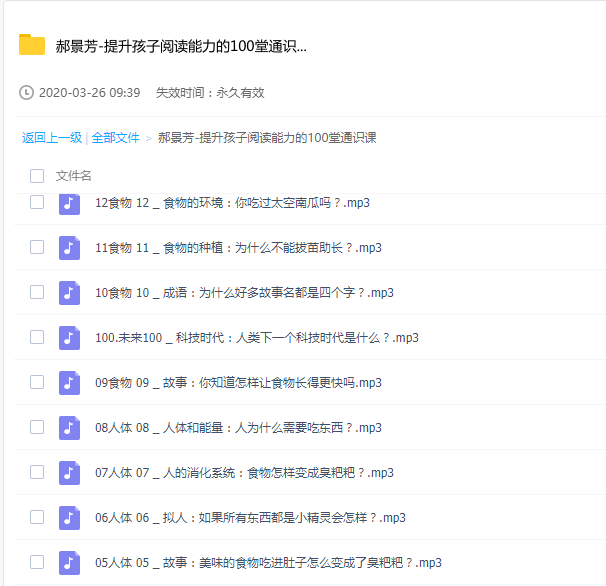Screen dimensions: 606x586
Task: Click the 失效时间：永久有效 text
Action: (210, 93)
